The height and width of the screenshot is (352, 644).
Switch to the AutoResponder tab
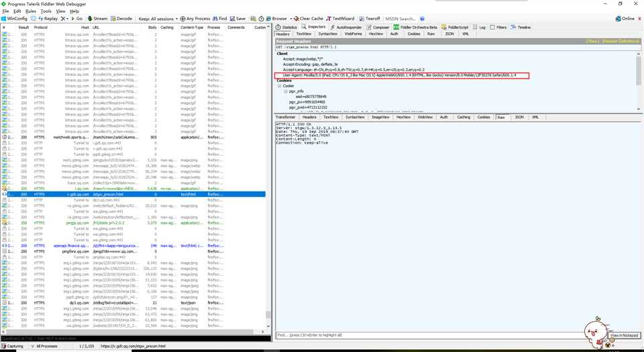click(x=346, y=27)
